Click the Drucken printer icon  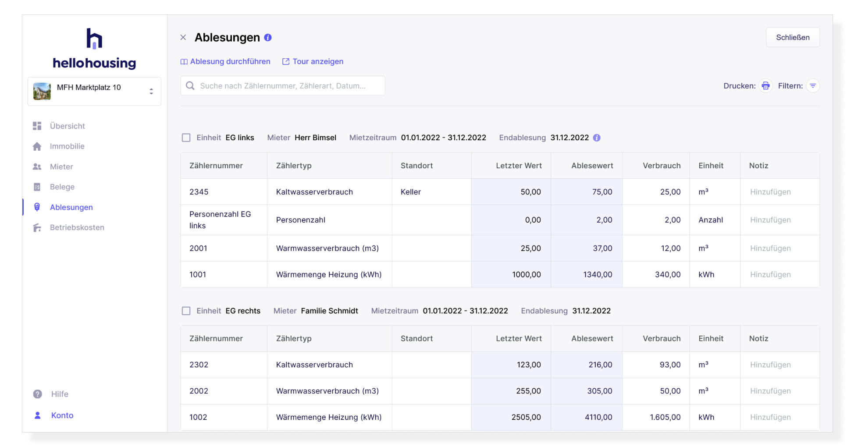pos(766,86)
